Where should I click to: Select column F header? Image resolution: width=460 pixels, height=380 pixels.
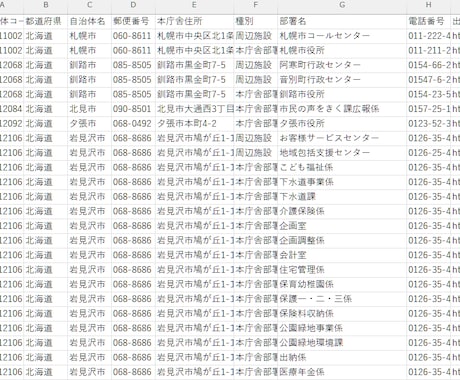click(x=256, y=5)
